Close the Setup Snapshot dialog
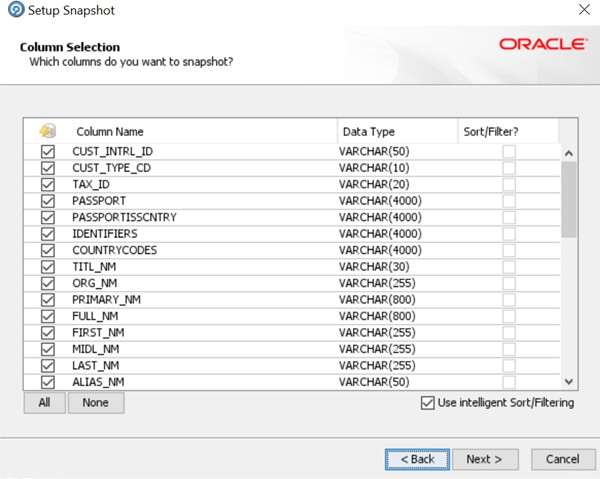600x479 pixels. (x=584, y=10)
